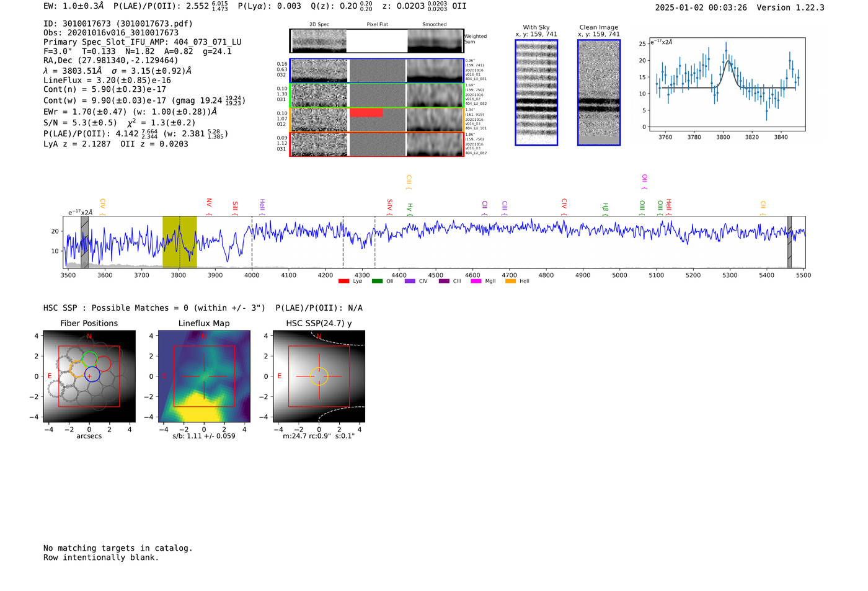
Task: Click the orange HeII legend swatch
Action: pos(511,281)
